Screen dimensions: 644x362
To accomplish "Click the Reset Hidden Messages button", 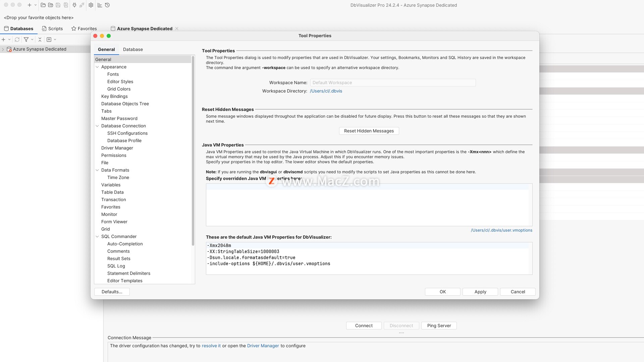I will coord(369,131).
